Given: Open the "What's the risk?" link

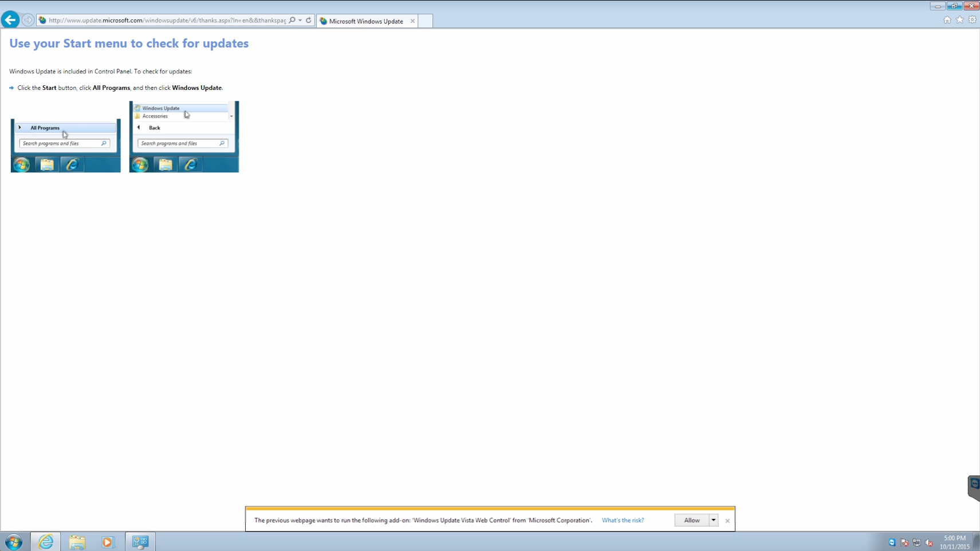Looking at the screenshot, I should point(623,520).
